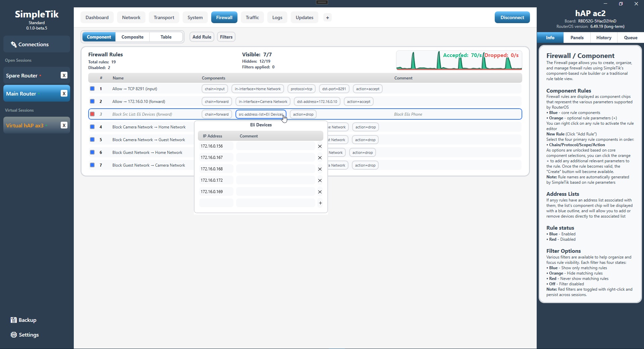Click the IP Address column header
This screenshot has width=644, height=349.
click(213, 136)
